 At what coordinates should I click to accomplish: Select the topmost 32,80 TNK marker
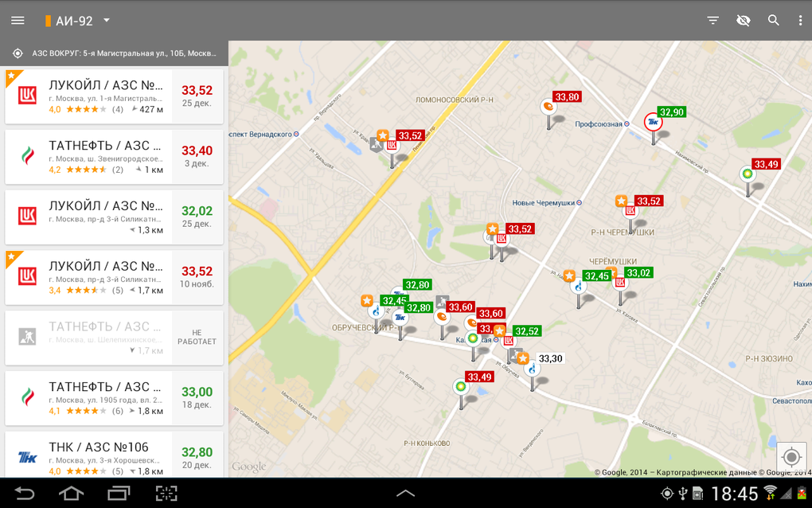417,285
